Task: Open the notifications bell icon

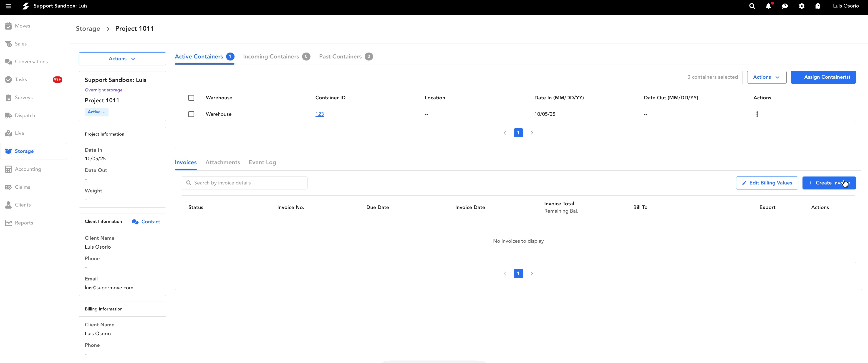Action: (768, 6)
